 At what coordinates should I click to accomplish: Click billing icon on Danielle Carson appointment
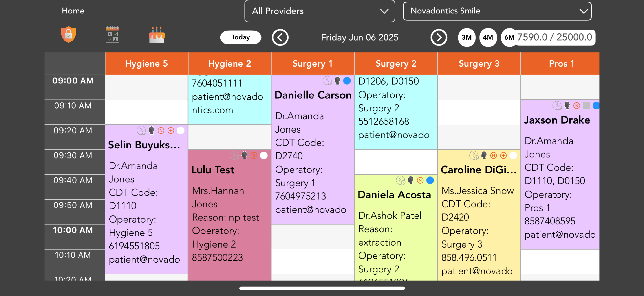[327, 81]
